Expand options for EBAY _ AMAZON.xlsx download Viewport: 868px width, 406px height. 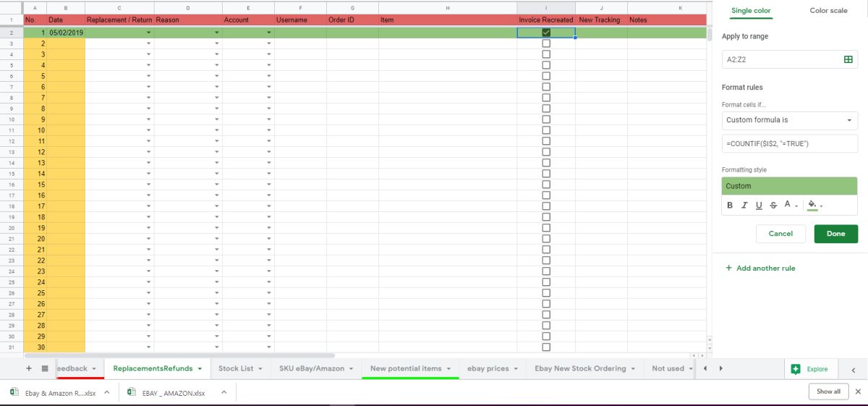click(224, 392)
